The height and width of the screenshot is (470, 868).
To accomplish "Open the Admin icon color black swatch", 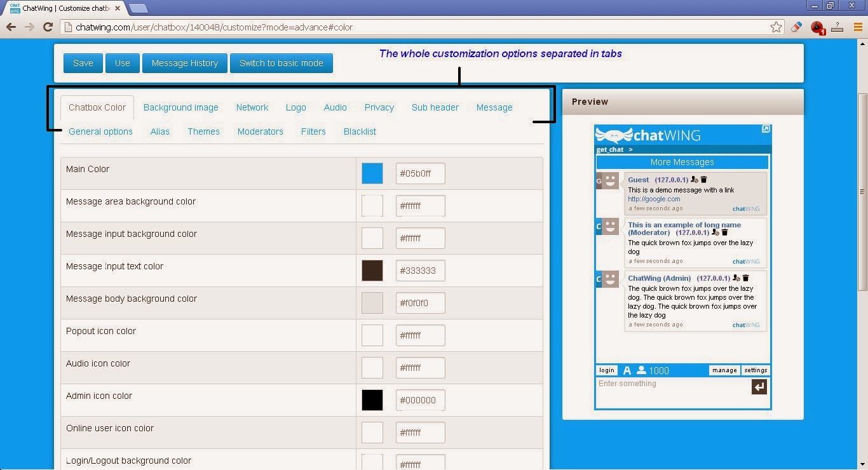I will [372, 400].
